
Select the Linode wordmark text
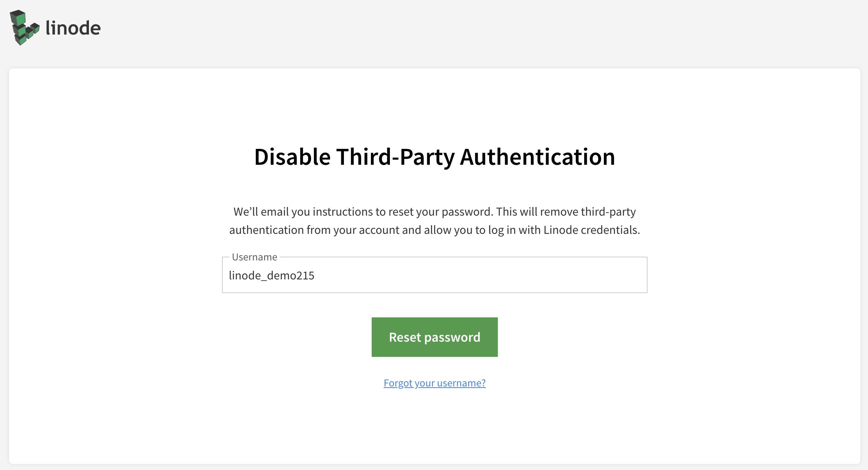72,27
